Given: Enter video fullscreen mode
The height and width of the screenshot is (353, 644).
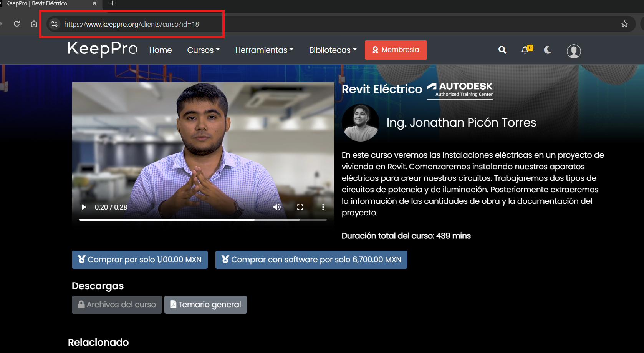Looking at the screenshot, I should (x=300, y=207).
